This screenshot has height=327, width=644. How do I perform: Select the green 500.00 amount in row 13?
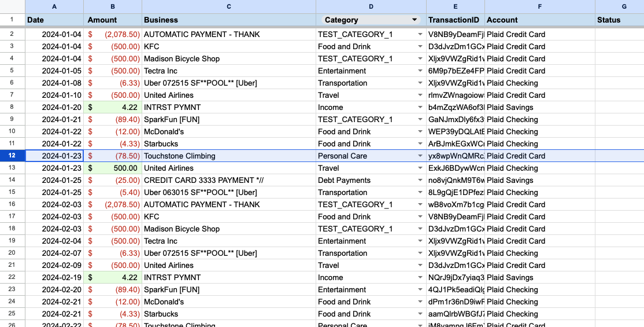pyautogui.click(x=113, y=168)
